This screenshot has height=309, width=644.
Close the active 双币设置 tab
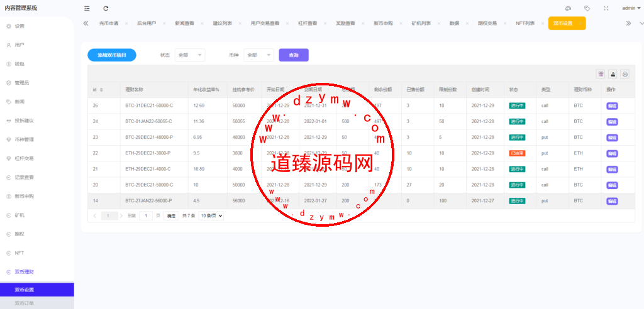coord(580,23)
